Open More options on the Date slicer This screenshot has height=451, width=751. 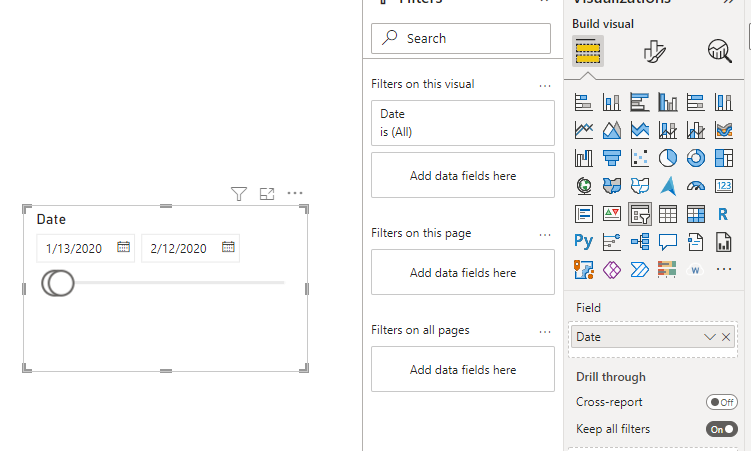[x=295, y=193]
